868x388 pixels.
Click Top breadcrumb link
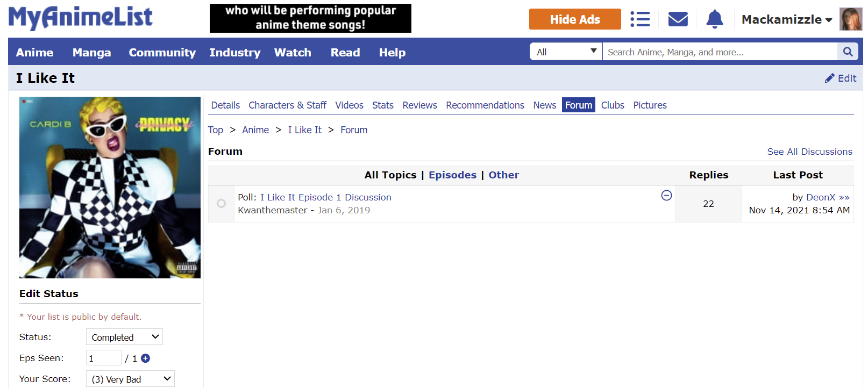pos(216,130)
